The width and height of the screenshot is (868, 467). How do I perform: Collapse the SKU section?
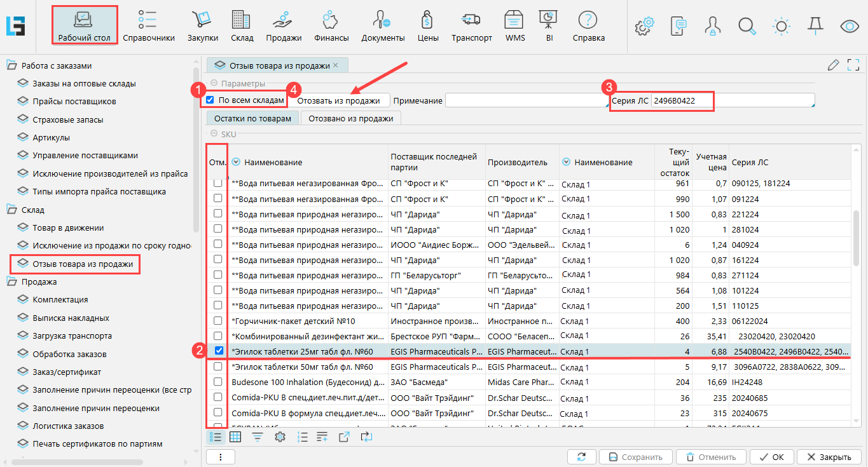(214, 134)
